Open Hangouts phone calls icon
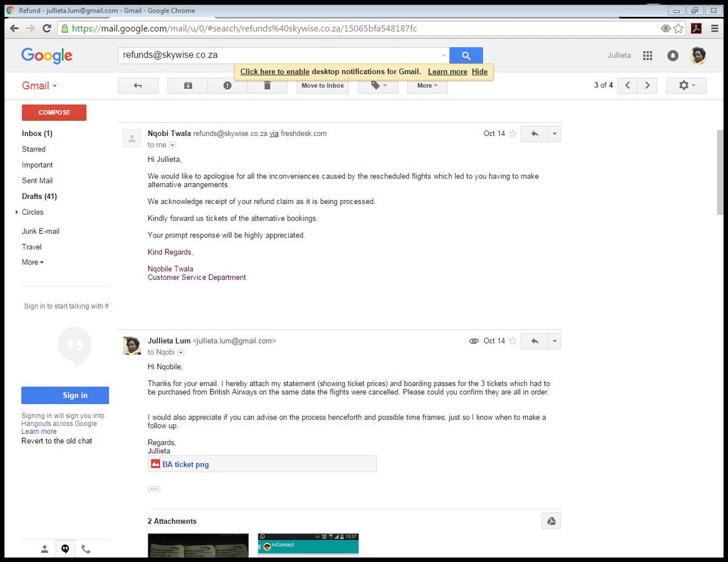 pyautogui.click(x=86, y=549)
